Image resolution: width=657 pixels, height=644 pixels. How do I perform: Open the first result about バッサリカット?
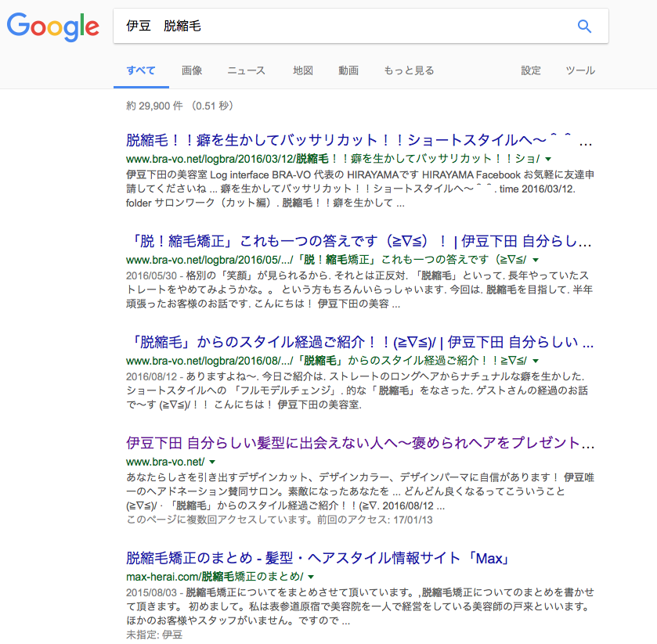(x=359, y=141)
